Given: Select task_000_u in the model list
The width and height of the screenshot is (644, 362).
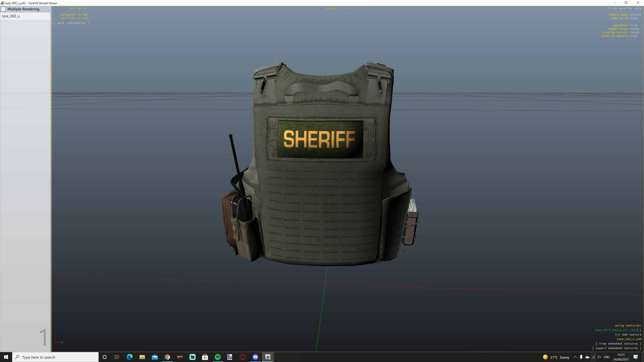Looking at the screenshot, I should click(11, 16).
